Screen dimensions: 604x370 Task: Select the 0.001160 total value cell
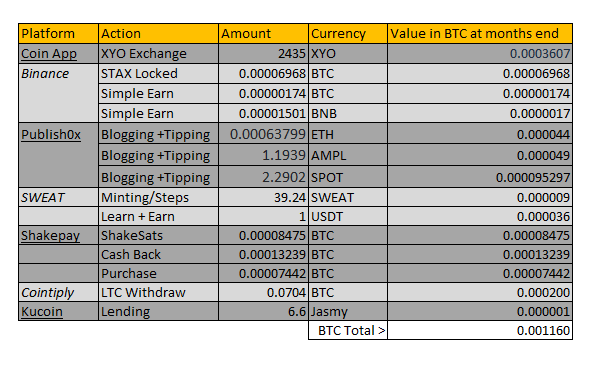480,330
